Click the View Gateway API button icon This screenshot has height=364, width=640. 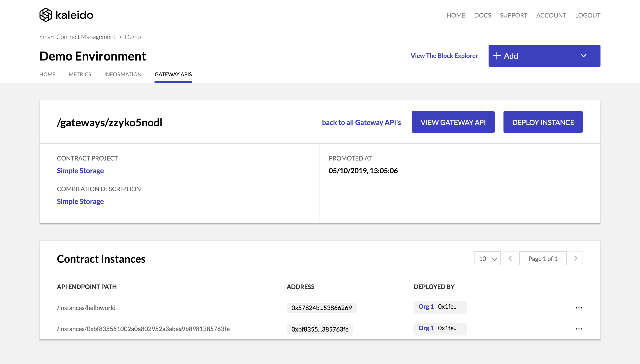[453, 122]
